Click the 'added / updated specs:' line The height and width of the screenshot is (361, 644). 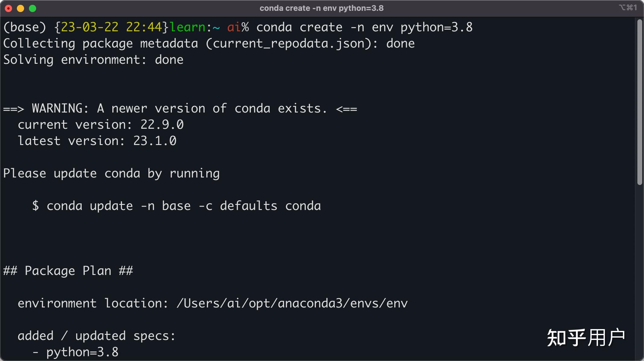pos(96,336)
